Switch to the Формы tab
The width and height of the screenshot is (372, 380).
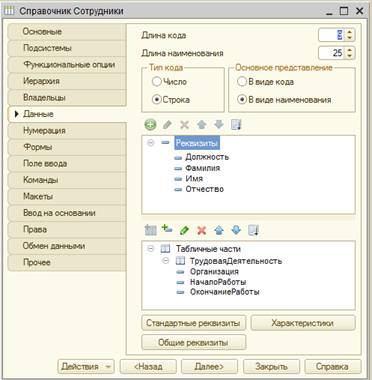pos(67,147)
